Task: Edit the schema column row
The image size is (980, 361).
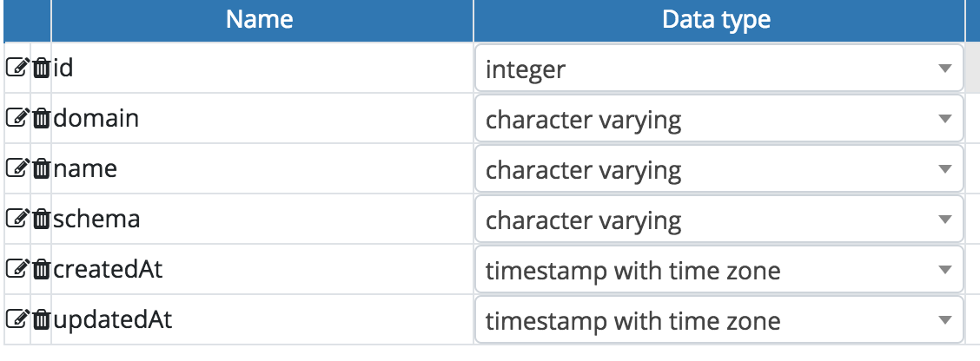Action: (x=17, y=219)
